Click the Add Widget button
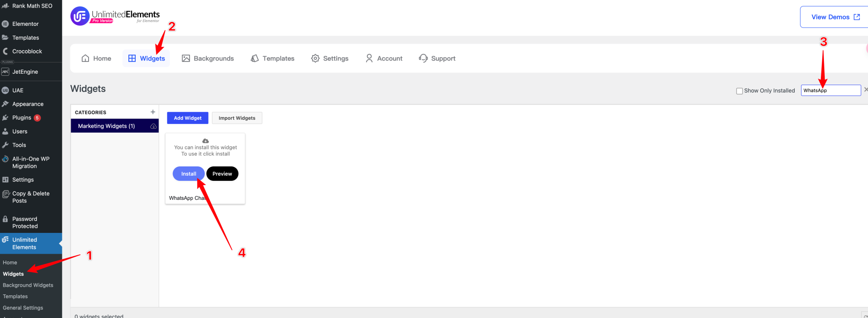 [187, 118]
